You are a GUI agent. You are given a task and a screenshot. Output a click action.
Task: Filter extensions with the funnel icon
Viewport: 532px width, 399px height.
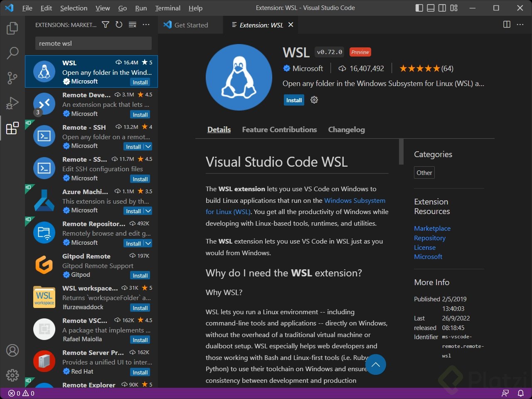click(x=106, y=25)
